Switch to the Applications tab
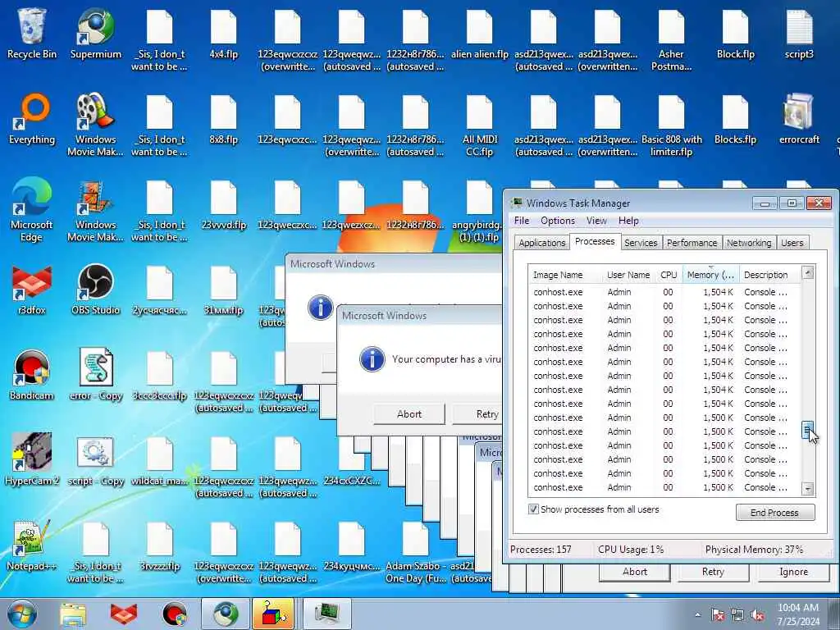The height and width of the screenshot is (630, 840). pyautogui.click(x=541, y=243)
